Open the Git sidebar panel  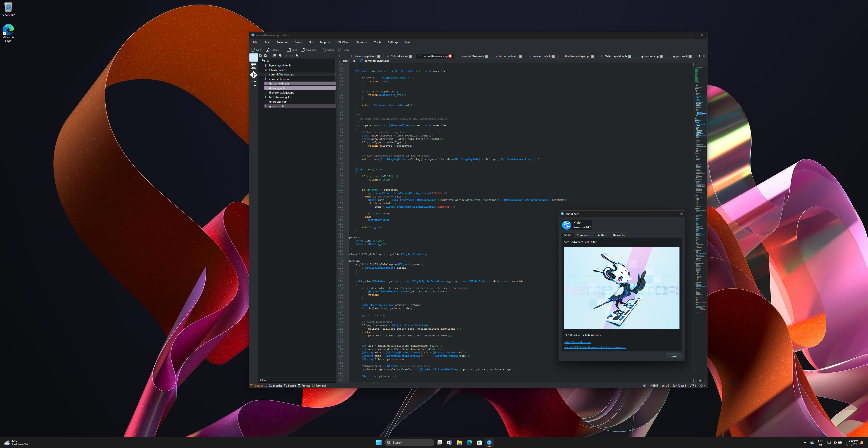click(254, 75)
